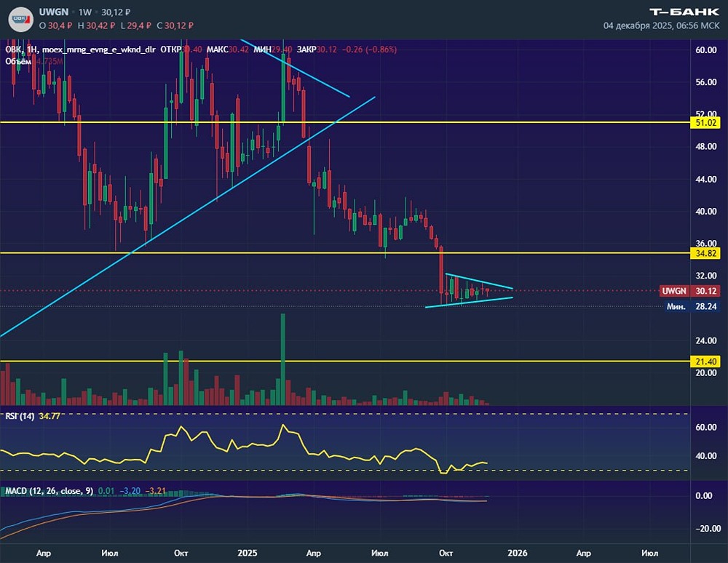
Task: Click the Объём volume indicator label
Action: pos(18,61)
